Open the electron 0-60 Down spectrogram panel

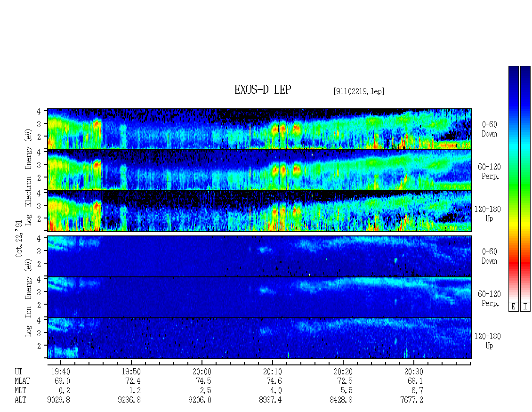[259, 129]
